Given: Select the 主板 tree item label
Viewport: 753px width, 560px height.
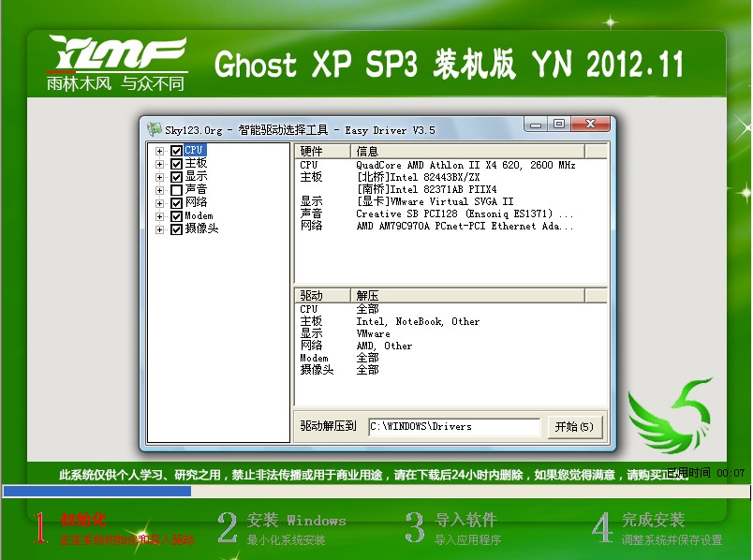Looking at the screenshot, I should [196, 163].
